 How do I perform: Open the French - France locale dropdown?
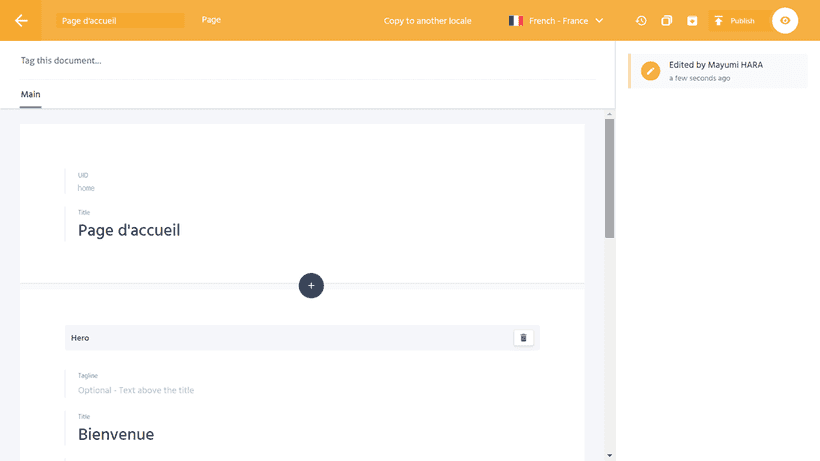tap(556, 20)
